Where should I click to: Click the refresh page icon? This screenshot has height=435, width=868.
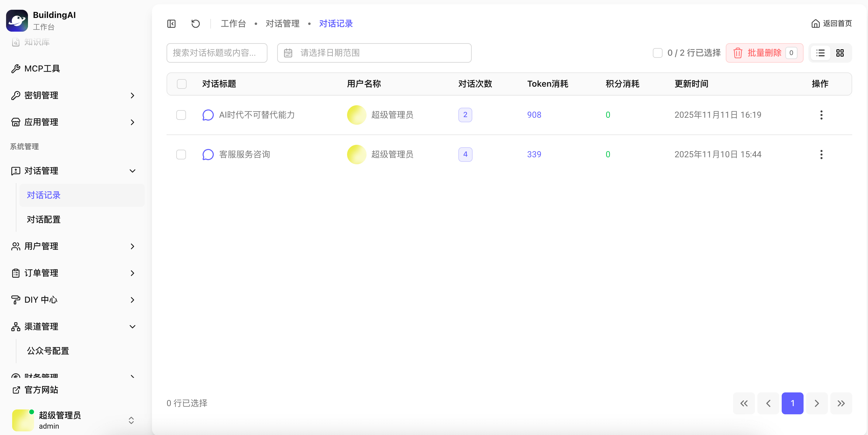pos(195,24)
